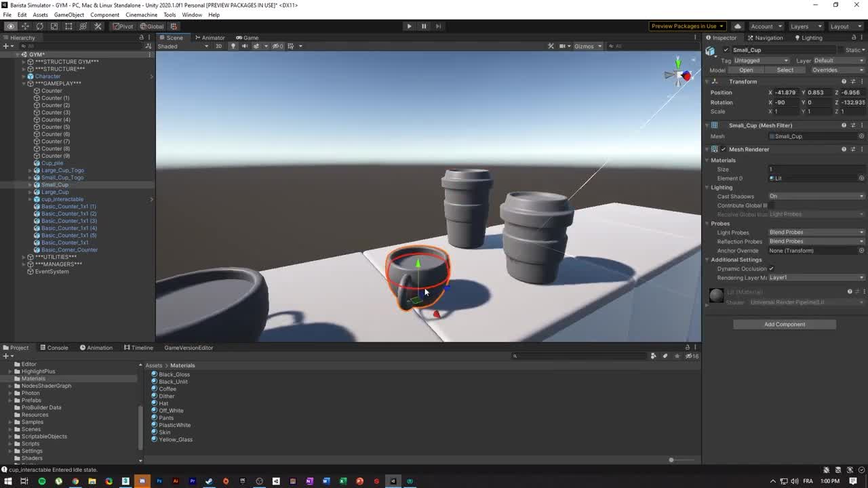Switch to the Console tab
Viewport: 868px width, 488px height.
pos(54,348)
